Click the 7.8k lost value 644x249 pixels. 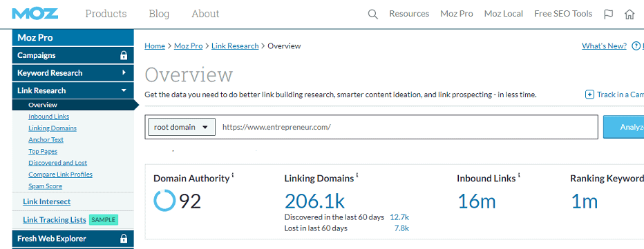(401, 228)
